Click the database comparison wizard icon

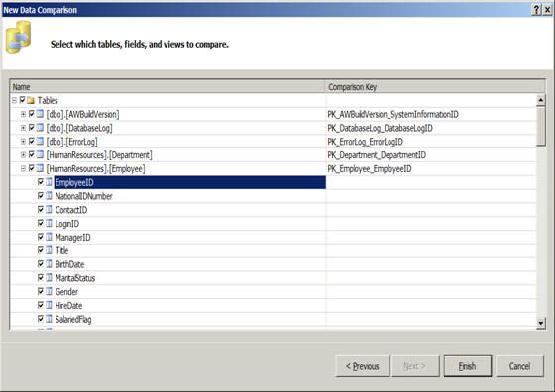pyautogui.click(x=18, y=37)
